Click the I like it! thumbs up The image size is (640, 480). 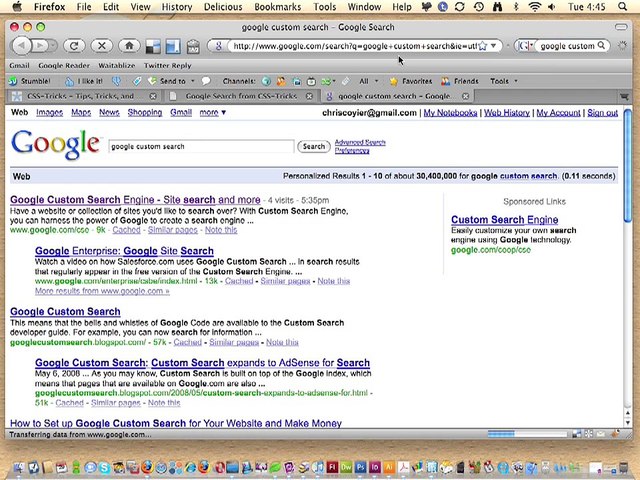(x=84, y=81)
